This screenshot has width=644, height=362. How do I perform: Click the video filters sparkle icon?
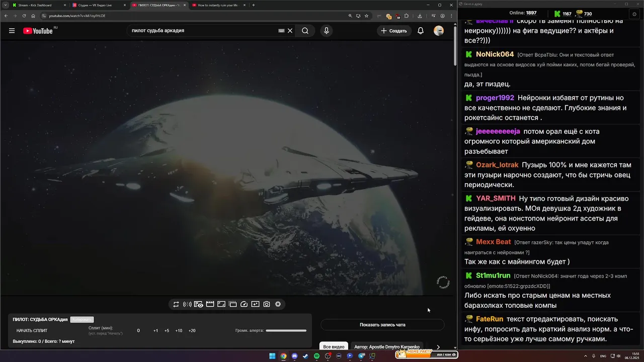[x=255, y=304]
